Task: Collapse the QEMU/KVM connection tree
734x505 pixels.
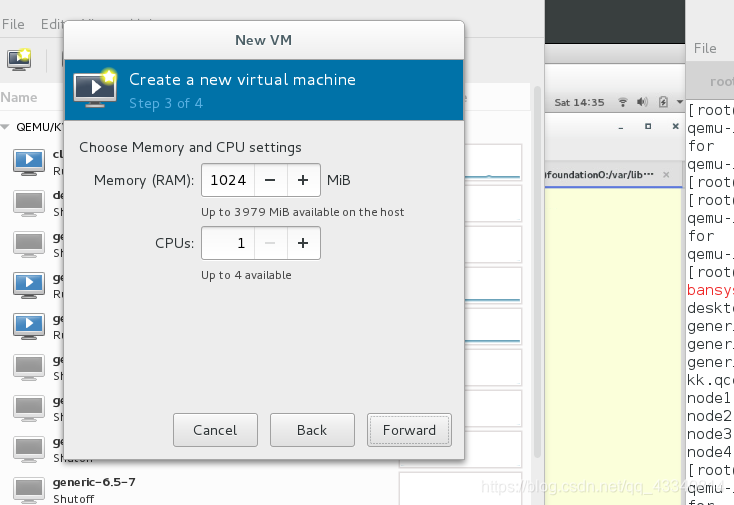Action: tap(5, 127)
